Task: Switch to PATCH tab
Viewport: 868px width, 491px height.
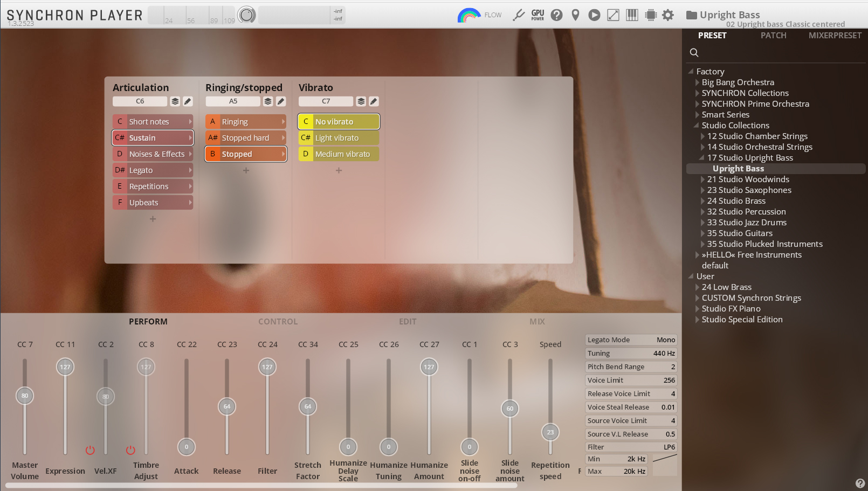Action: click(x=773, y=36)
